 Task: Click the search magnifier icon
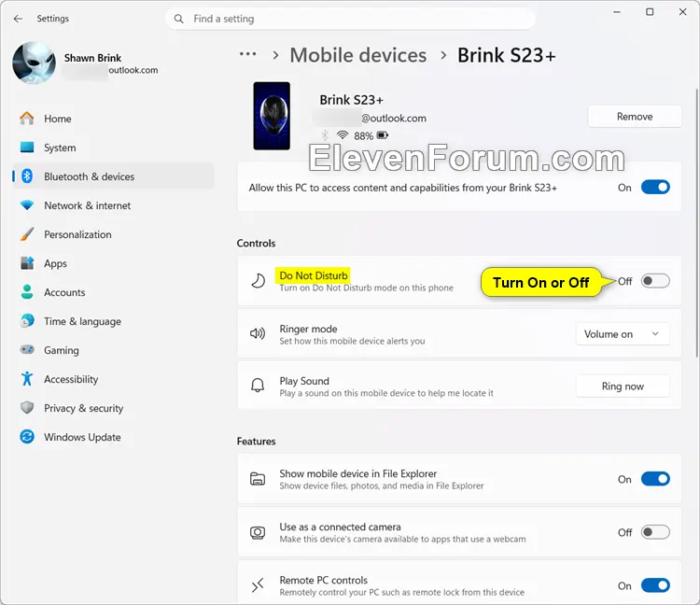pos(178,19)
